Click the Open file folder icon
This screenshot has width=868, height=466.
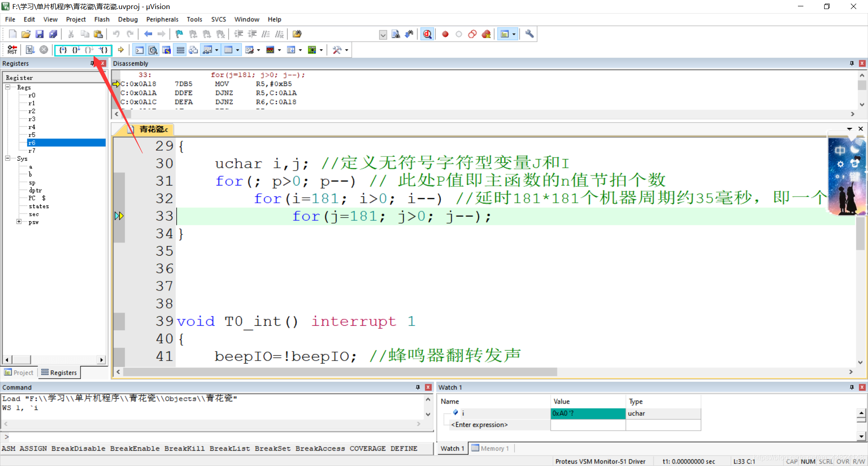point(26,34)
